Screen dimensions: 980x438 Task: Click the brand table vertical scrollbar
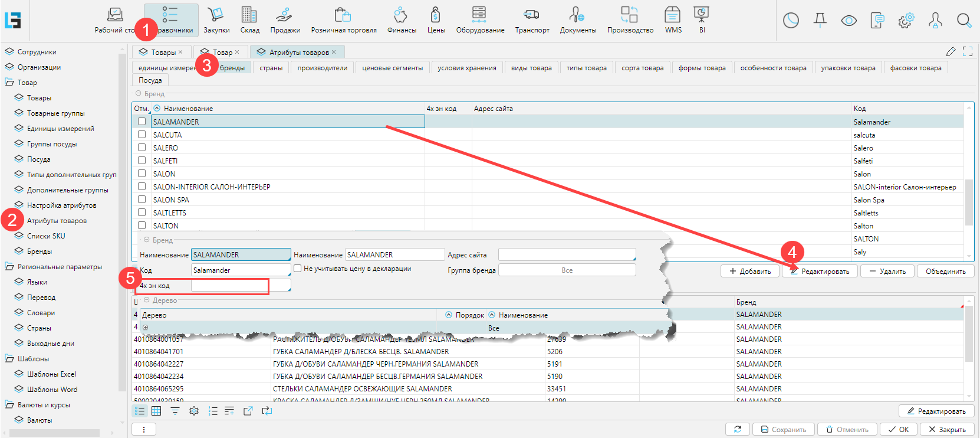click(969, 201)
